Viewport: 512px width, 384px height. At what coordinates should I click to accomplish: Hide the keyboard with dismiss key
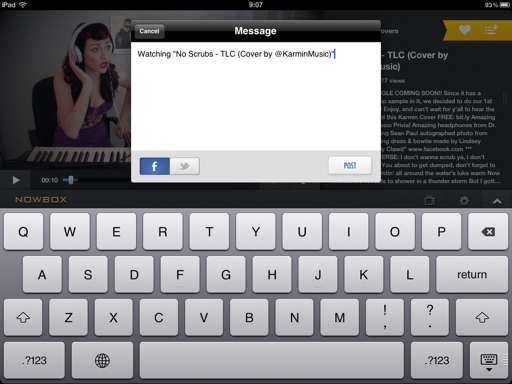[489, 360]
